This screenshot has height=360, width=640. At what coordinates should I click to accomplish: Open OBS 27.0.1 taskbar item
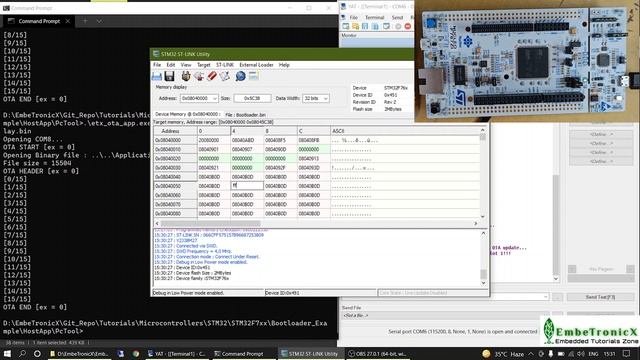coord(378,353)
